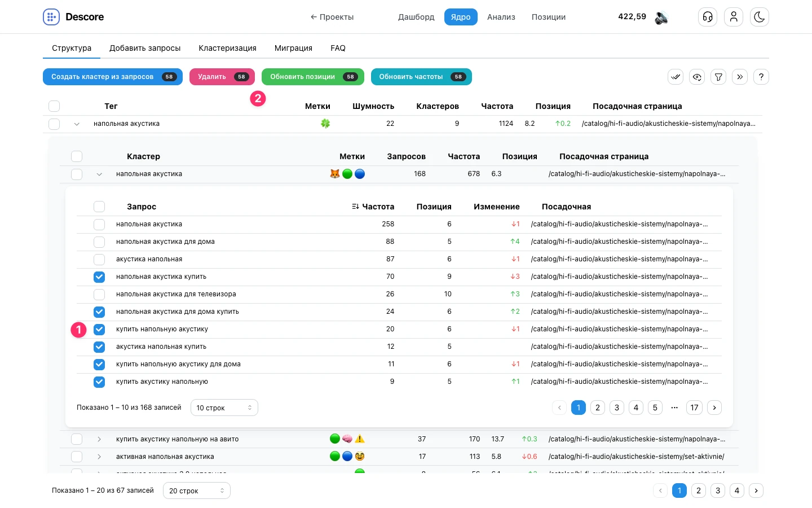The image size is (812, 508).
Task: Click the glasses face mark on активная напольная акустика
Action: (x=360, y=456)
